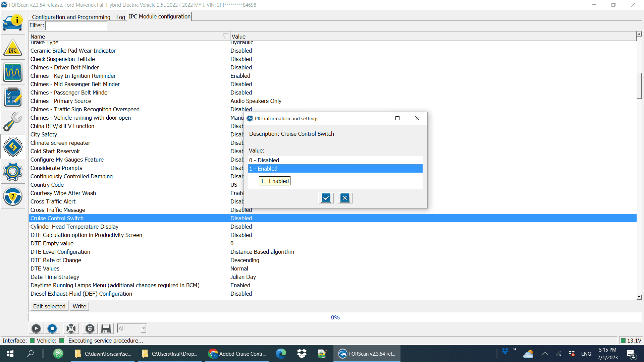Select Diesel Exhaust Fluid (DEF) Configuration row
This screenshot has height=362, width=644.
[x=333, y=294]
